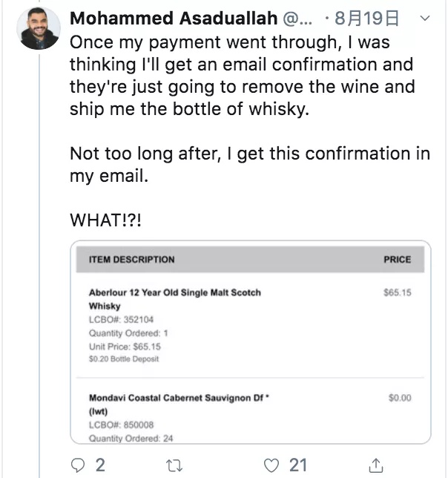Open Mohammed Asaduallah's profile avatar
The image size is (448, 478).
(39, 28)
